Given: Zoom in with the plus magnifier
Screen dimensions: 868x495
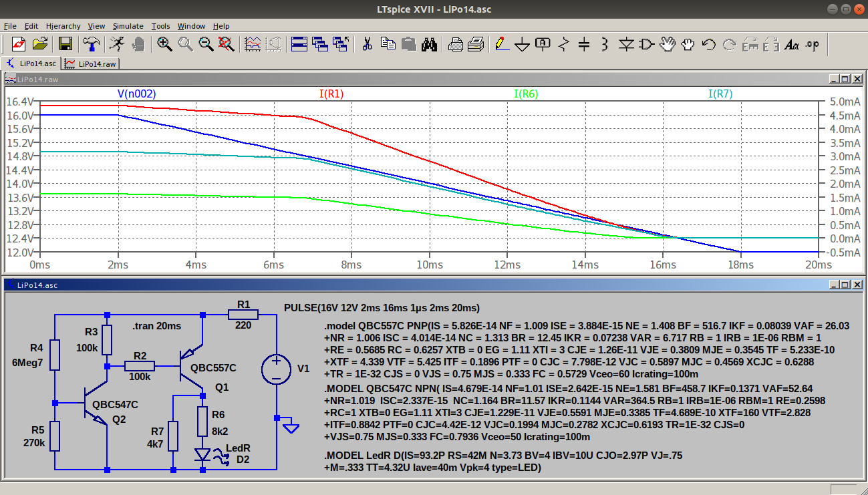Looking at the screenshot, I should (x=164, y=44).
